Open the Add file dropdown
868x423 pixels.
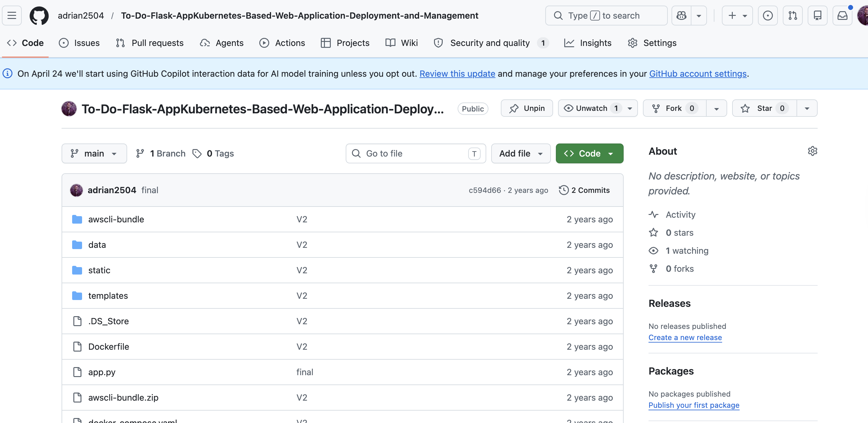tap(521, 153)
